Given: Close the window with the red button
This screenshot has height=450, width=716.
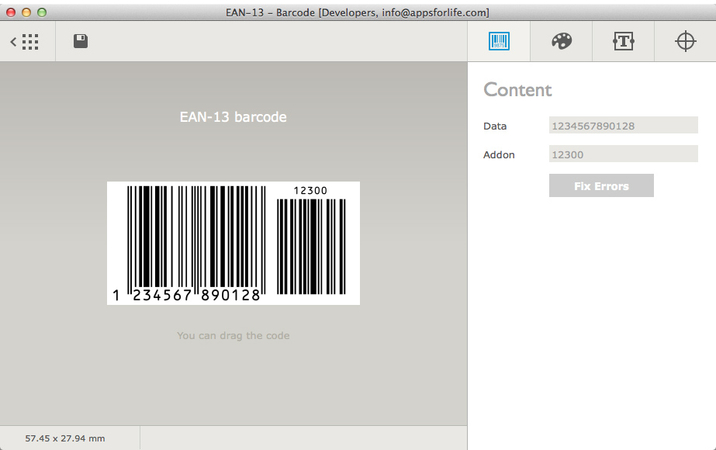Looking at the screenshot, I should (x=11, y=12).
